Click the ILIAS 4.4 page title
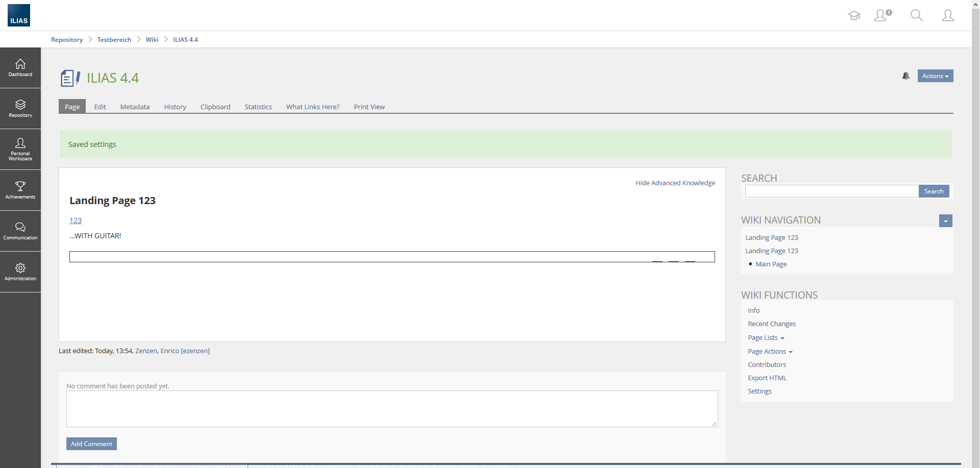The width and height of the screenshot is (980, 468). [x=113, y=78]
